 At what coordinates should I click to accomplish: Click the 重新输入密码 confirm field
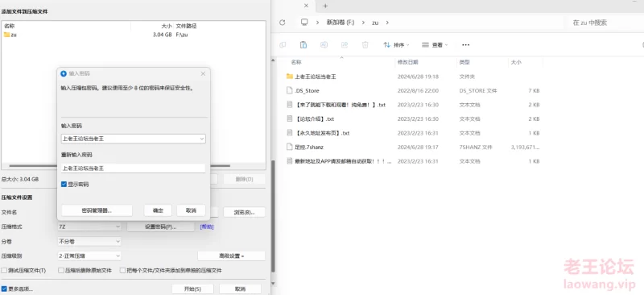[x=133, y=168]
